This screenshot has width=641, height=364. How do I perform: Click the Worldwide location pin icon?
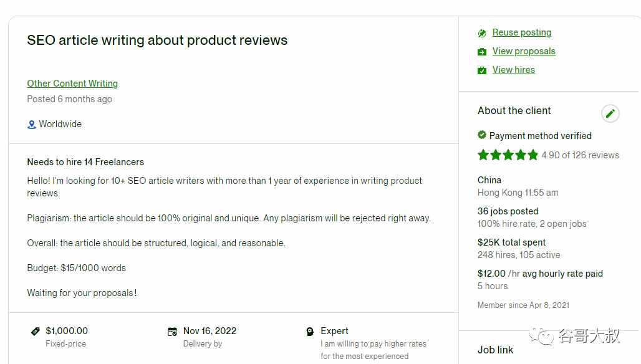click(31, 125)
